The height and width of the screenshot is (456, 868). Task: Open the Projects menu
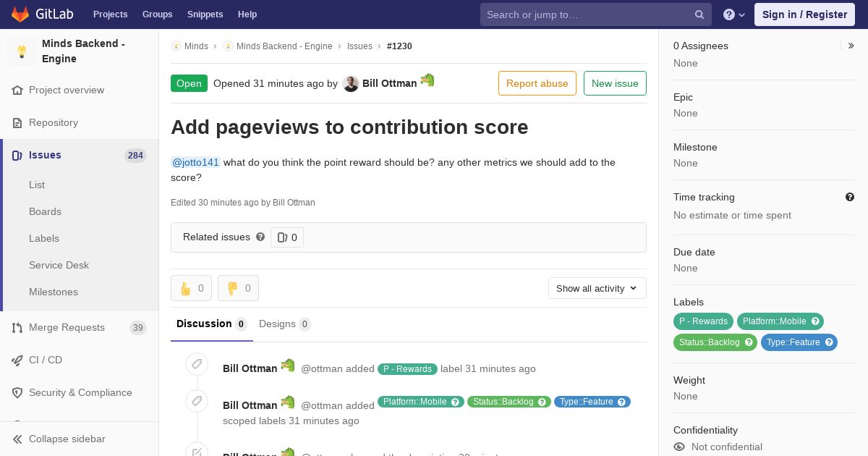111,14
